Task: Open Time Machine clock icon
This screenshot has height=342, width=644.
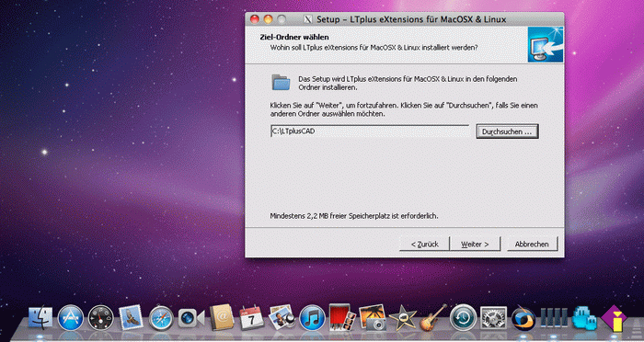Action: pyautogui.click(x=464, y=318)
